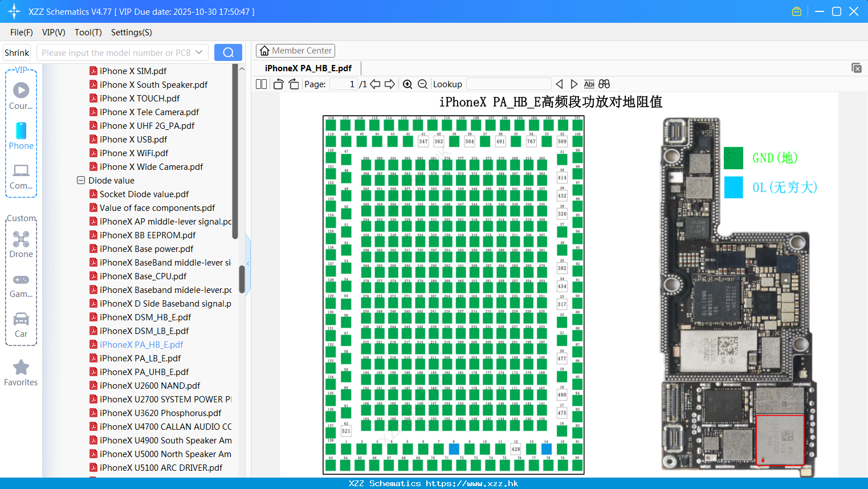Screen dimensions: 868x489
Task: Click the Member Center button
Action: tap(295, 51)
